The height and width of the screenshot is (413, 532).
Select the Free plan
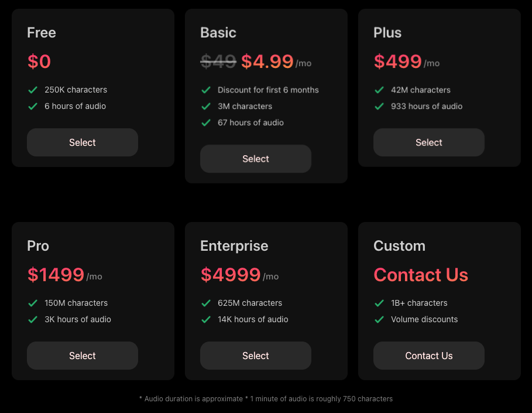[x=82, y=142]
